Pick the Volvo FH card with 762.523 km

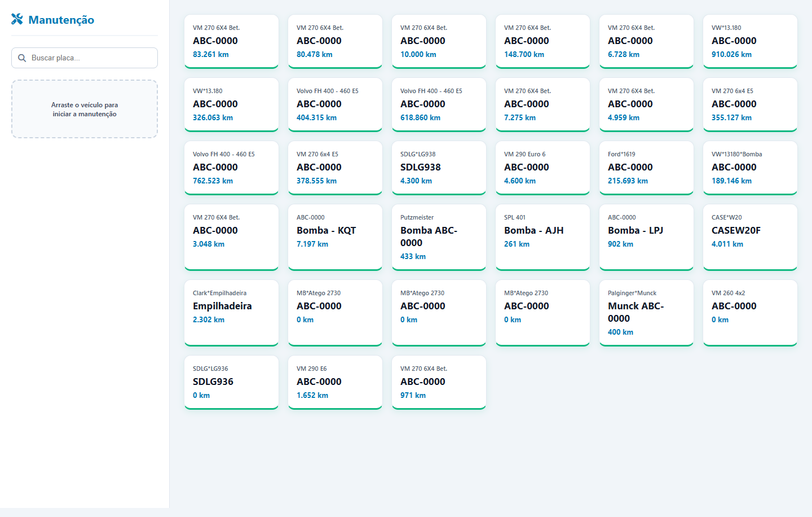(x=231, y=168)
